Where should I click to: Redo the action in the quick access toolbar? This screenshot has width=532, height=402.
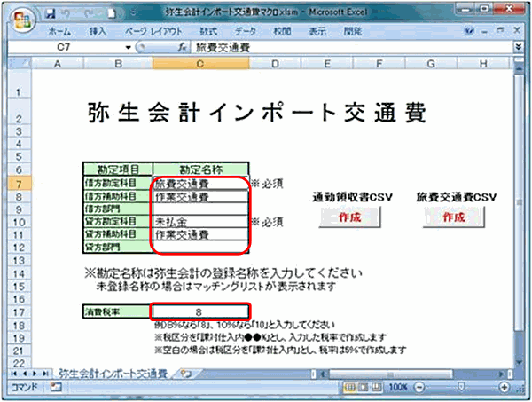(x=90, y=13)
